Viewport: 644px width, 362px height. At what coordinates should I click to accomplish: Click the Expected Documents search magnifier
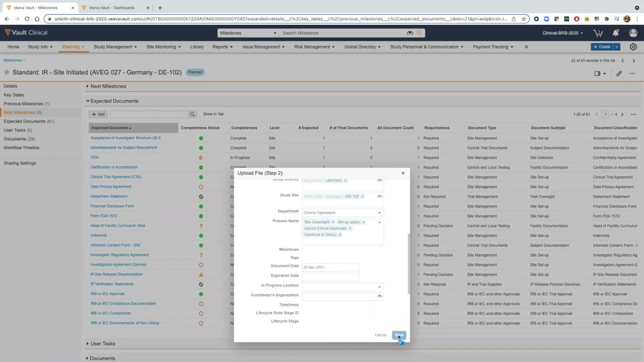192,115
